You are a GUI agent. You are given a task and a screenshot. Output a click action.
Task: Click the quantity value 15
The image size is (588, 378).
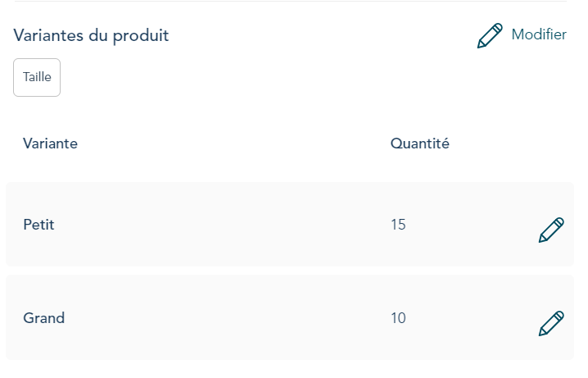click(x=398, y=224)
